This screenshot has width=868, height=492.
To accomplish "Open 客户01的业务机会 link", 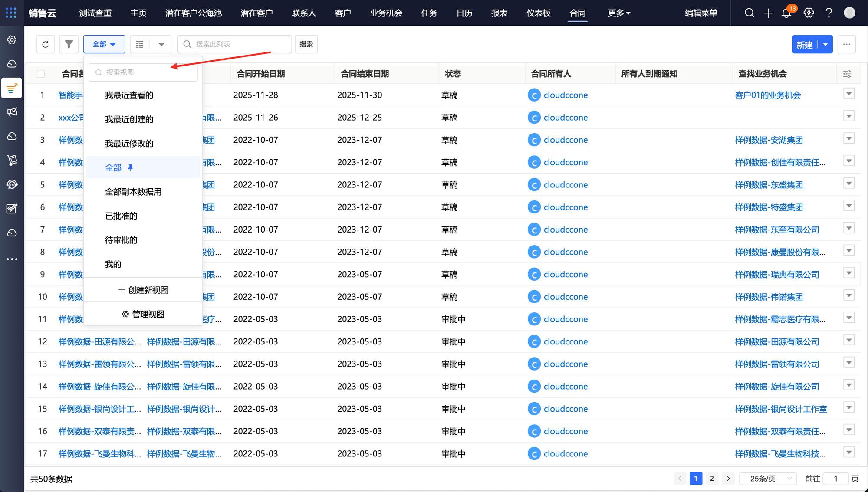I will point(767,95).
